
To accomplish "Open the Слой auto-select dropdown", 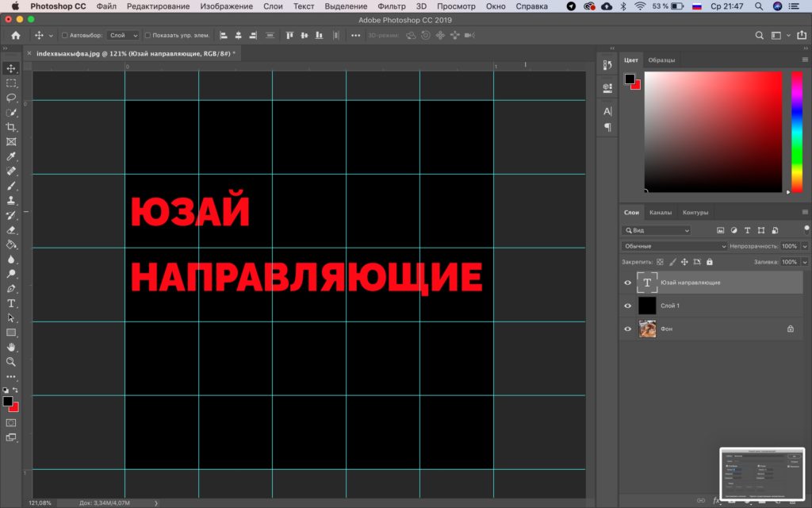I will point(123,36).
